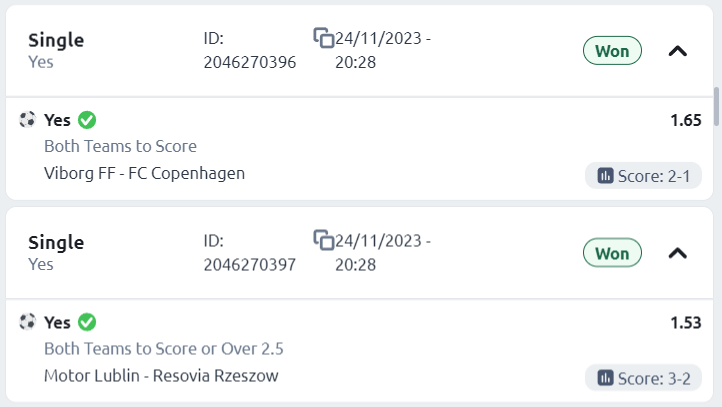This screenshot has width=722, height=407.
Task: Open Viborg FF - FC Copenhagen match
Action: pyautogui.click(x=145, y=174)
